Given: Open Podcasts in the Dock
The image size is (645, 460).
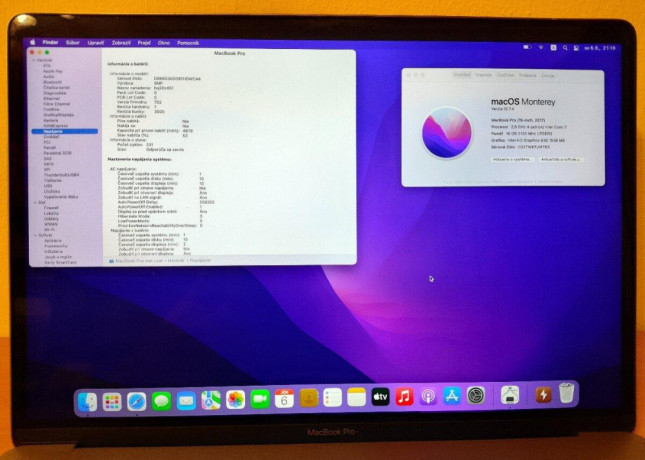Looking at the screenshot, I should 428,397.
